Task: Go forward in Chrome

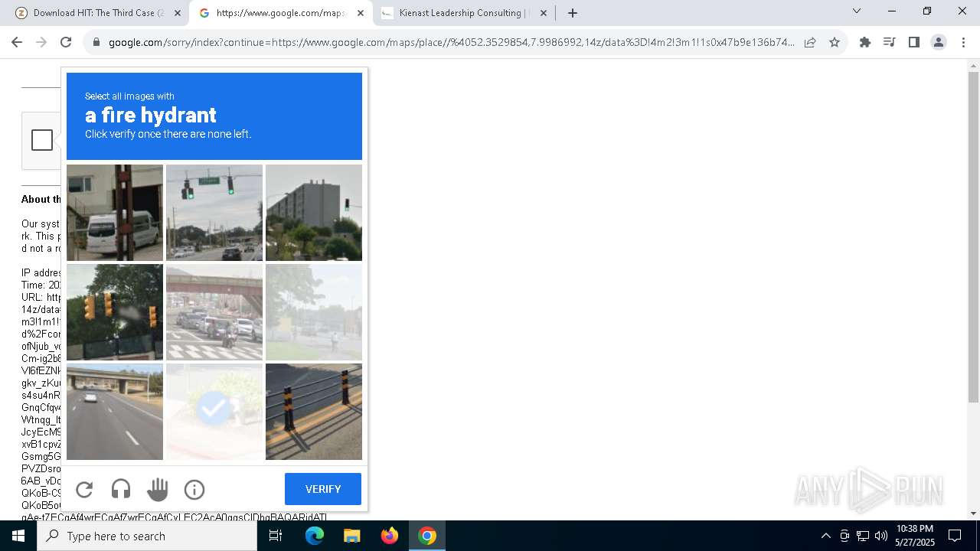Action: click(x=41, y=42)
